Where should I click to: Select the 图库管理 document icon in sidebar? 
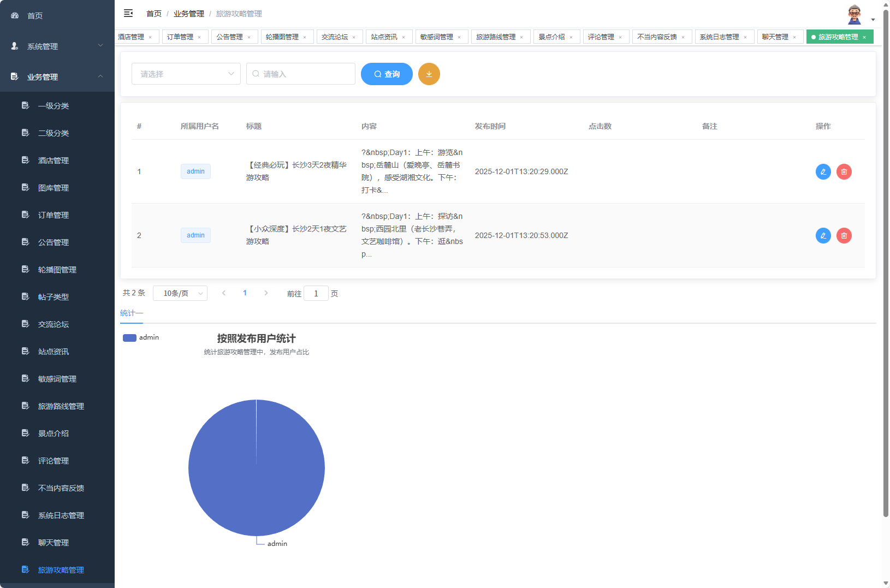[25, 187]
